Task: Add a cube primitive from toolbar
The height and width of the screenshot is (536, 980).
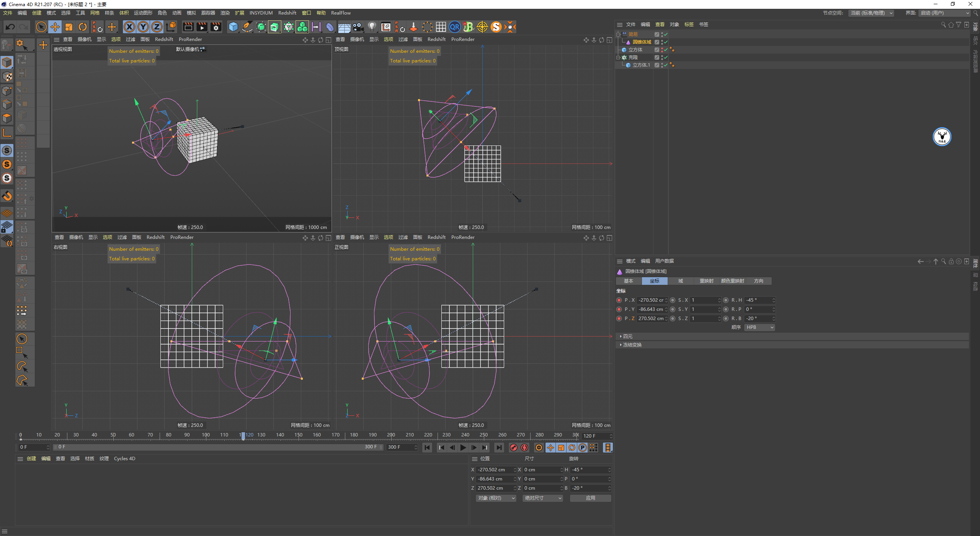Action: coord(233,27)
